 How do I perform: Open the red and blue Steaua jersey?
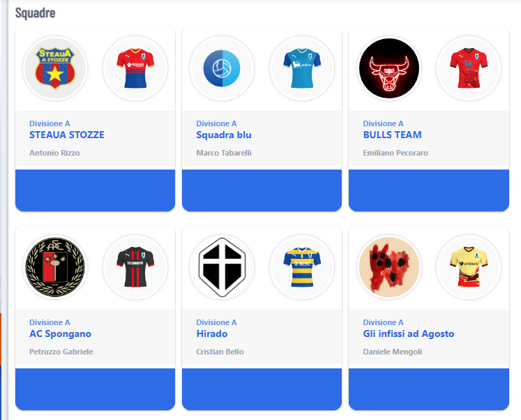(x=135, y=68)
